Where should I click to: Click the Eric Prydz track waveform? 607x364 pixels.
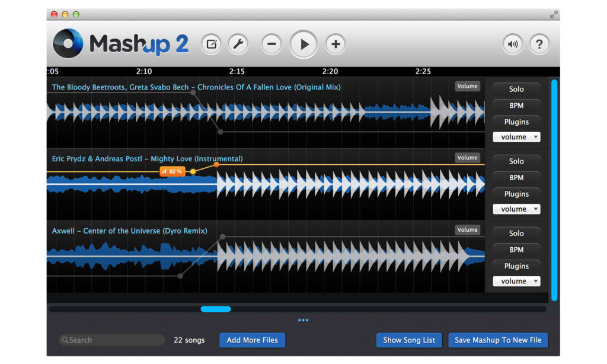pos(266,184)
